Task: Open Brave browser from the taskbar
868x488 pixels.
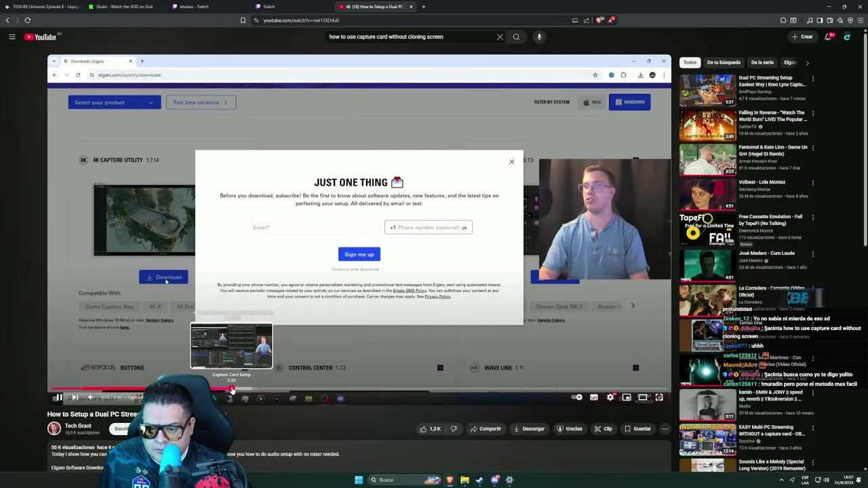Action: coord(450,480)
